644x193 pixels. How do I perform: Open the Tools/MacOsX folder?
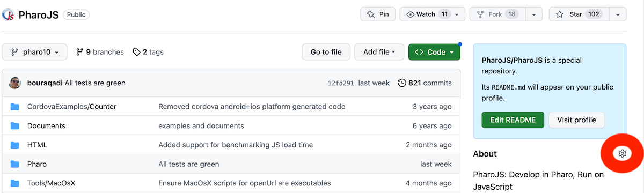click(x=51, y=183)
